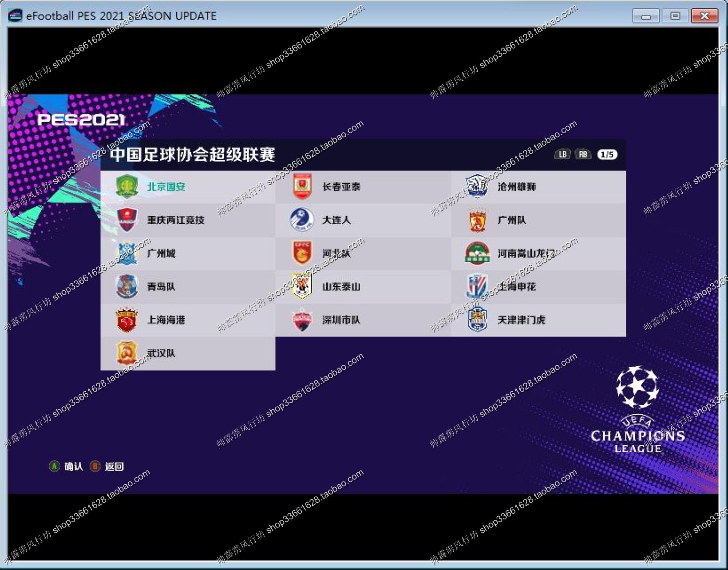Select team name 广州城
This screenshot has width=728, height=570.
click(x=161, y=253)
